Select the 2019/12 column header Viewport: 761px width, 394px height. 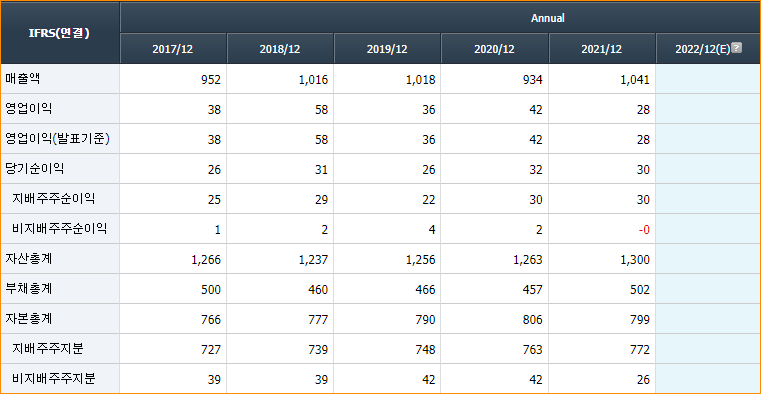click(x=387, y=49)
